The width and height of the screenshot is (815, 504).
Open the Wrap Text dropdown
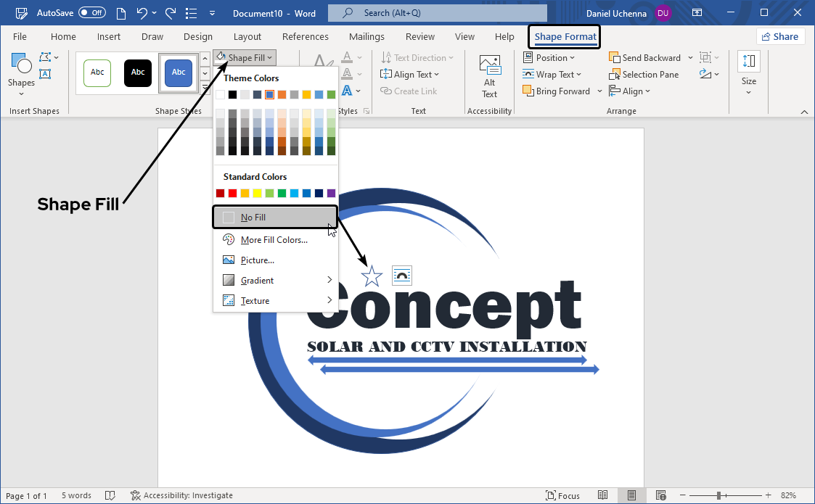coord(553,74)
